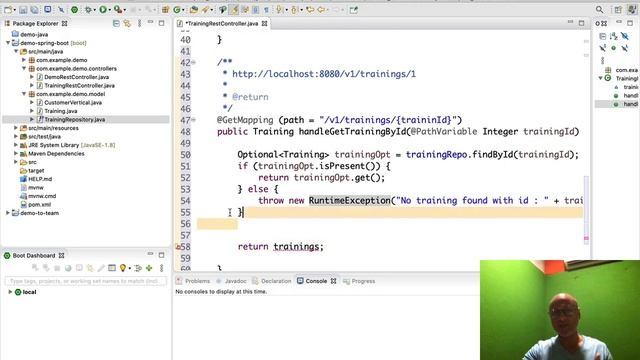
Task: Toggle Hide Fields in Outline view
Action: (x=625, y=36)
